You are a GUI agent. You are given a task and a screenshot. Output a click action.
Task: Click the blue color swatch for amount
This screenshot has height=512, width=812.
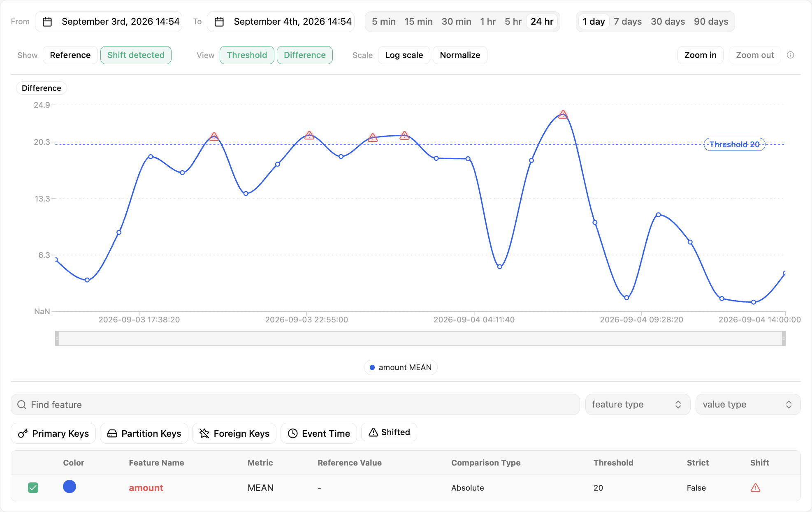click(x=70, y=487)
